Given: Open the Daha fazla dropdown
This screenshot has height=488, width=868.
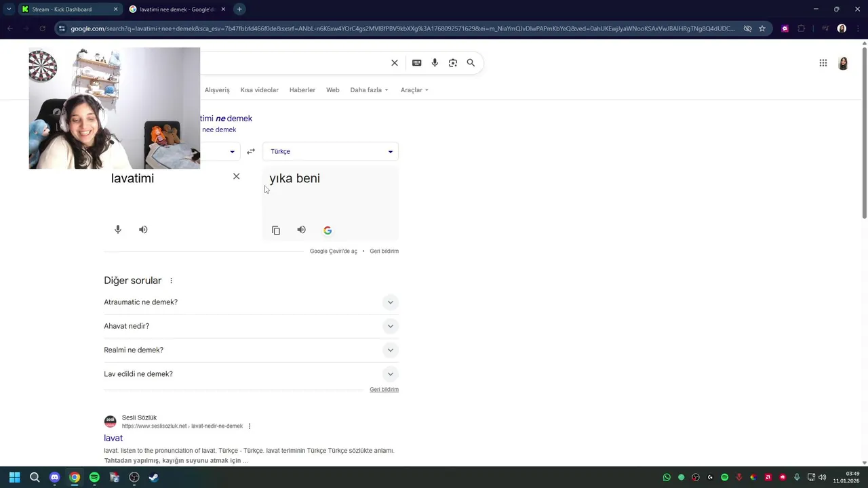Looking at the screenshot, I should [x=369, y=90].
